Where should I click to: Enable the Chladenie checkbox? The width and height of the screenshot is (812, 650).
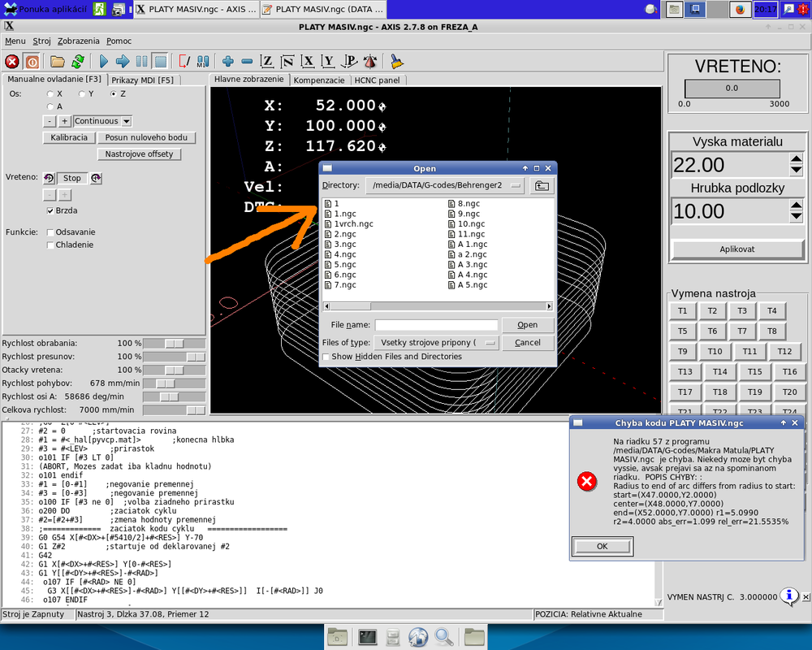point(50,245)
